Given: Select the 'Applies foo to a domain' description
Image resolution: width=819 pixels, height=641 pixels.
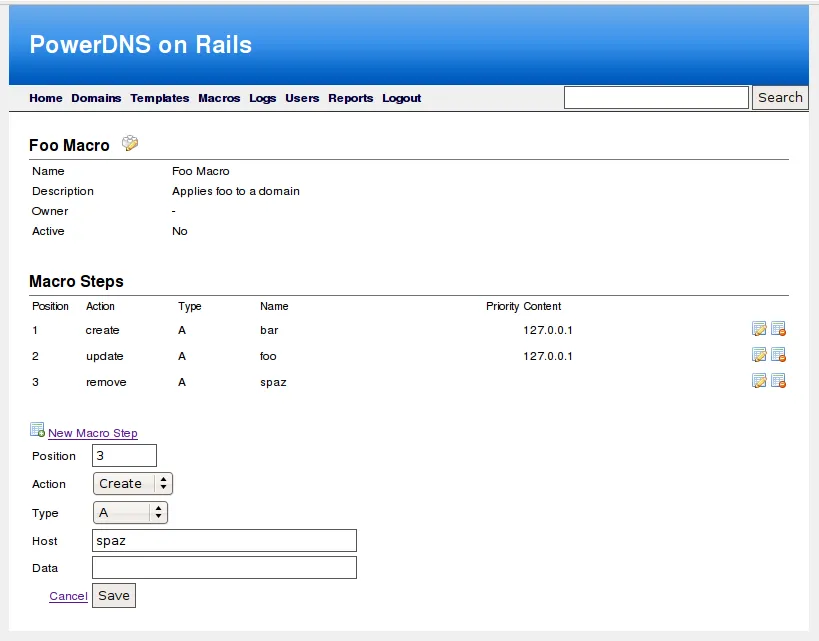Looking at the screenshot, I should (x=236, y=191).
